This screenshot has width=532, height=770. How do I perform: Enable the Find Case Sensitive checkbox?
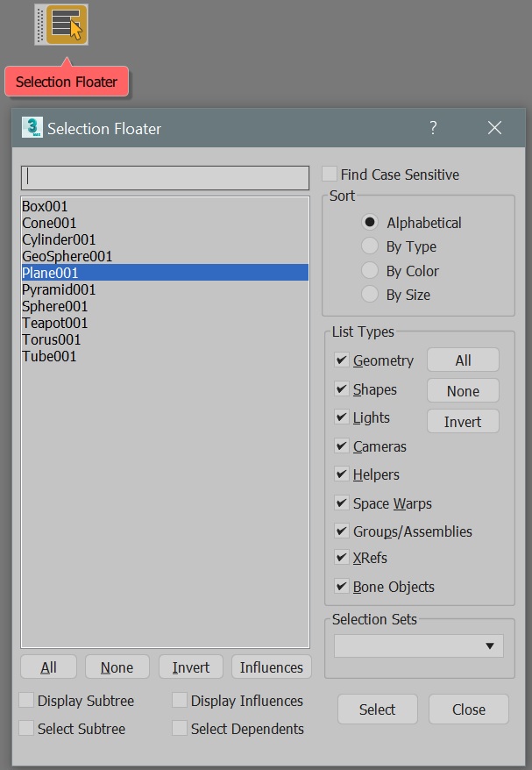[x=329, y=175]
